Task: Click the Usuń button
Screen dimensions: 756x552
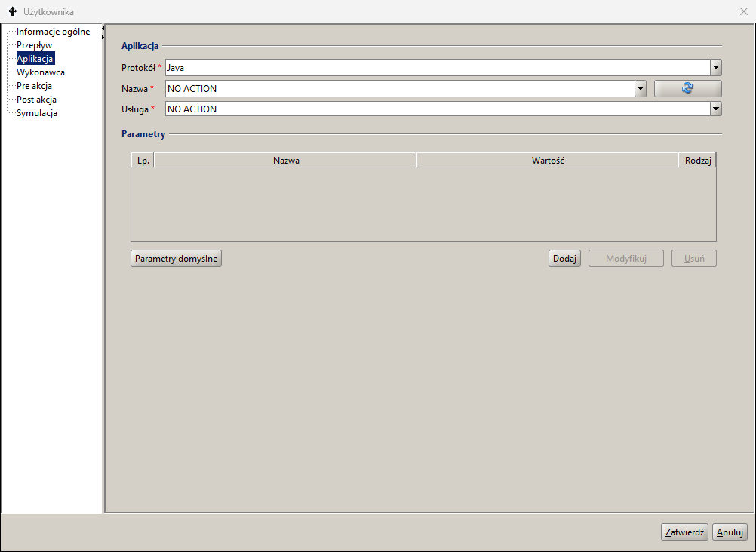Action: (694, 259)
